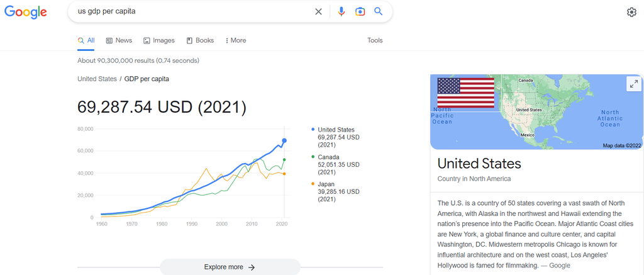
Task: Switch to the Images tab
Action: pos(159,40)
